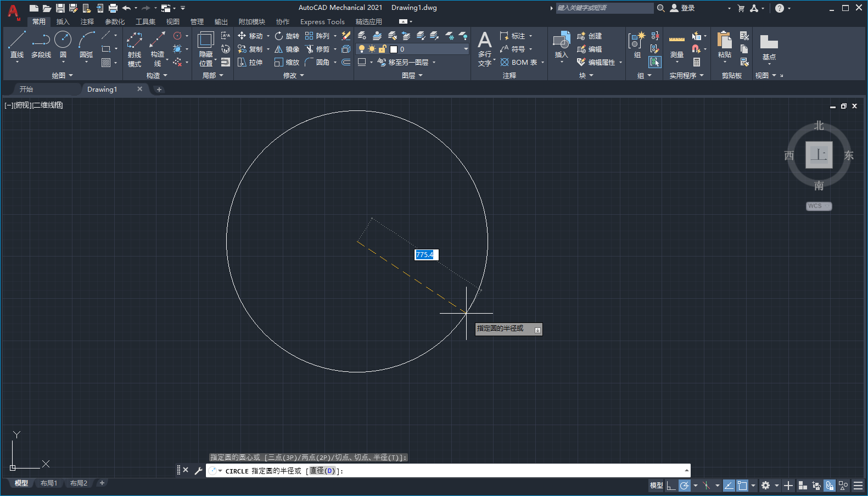
Task: Expand the 实用程序 utilities panel
Action: [686, 75]
